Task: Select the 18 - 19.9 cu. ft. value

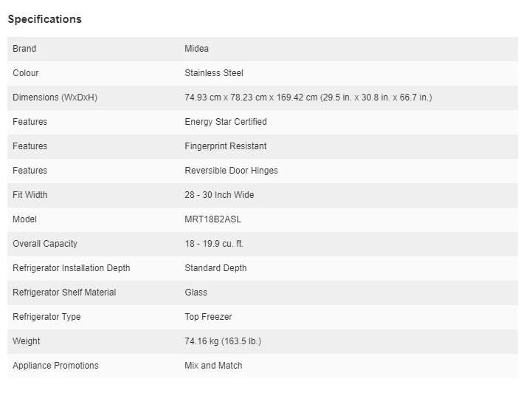Action: (x=213, y=244)
